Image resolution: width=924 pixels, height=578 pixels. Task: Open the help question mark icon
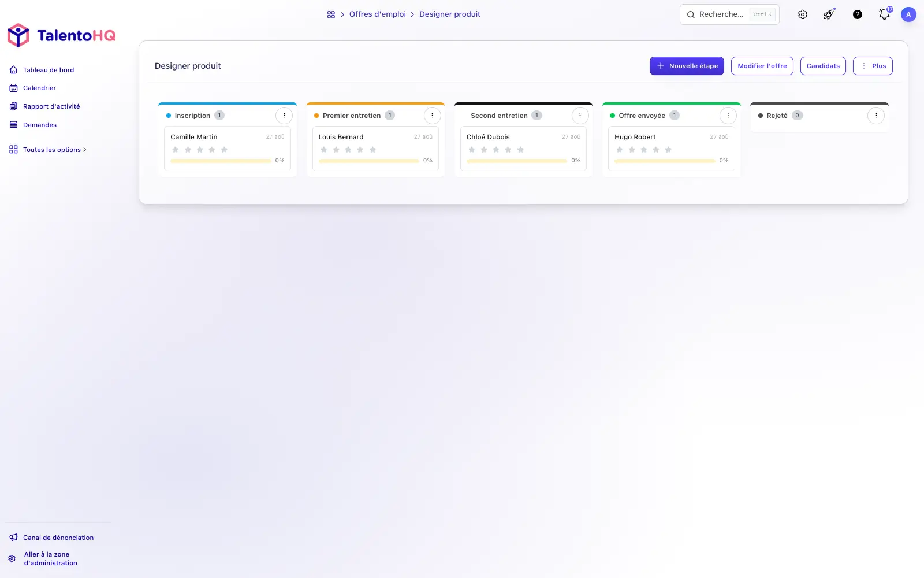point(858,14)
